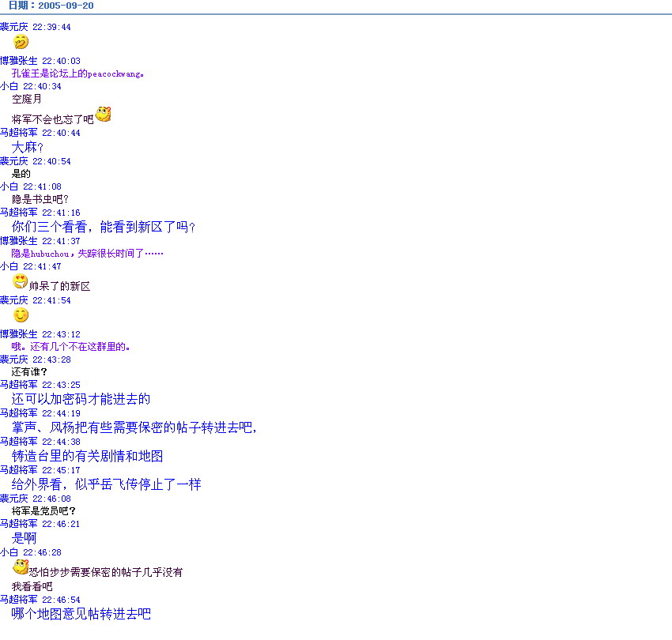The width and height of the screenshot is (672, 640).
Task: Select the message 我看看吧
Action: [32, 586]
